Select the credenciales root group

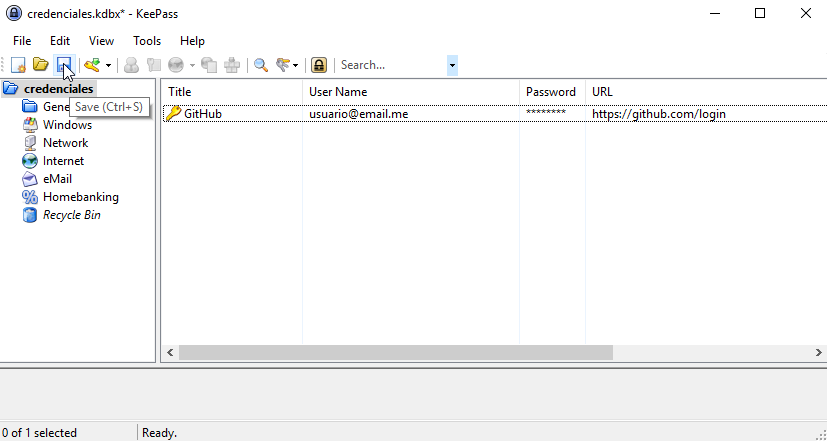[x=58, y=89]
